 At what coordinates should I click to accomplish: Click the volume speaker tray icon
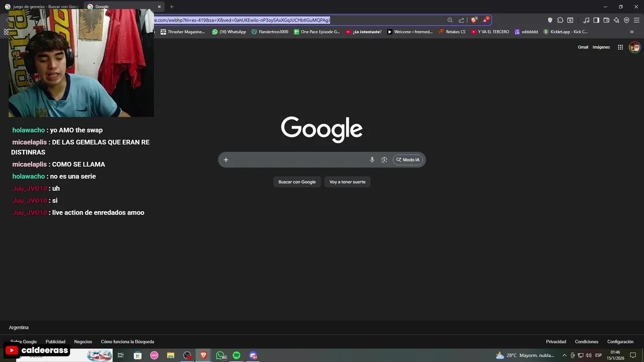(588, 355)
